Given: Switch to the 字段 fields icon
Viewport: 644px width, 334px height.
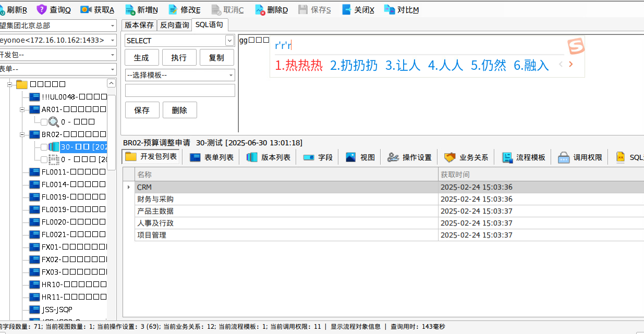Looking at the screenshot, I should click(309, 157).
